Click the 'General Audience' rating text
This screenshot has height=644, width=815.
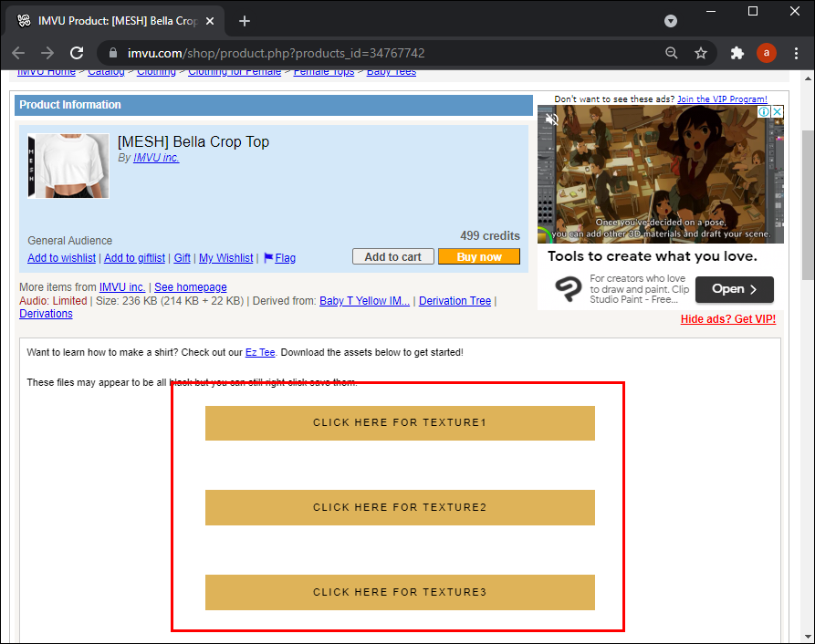[x=69, y=241]
